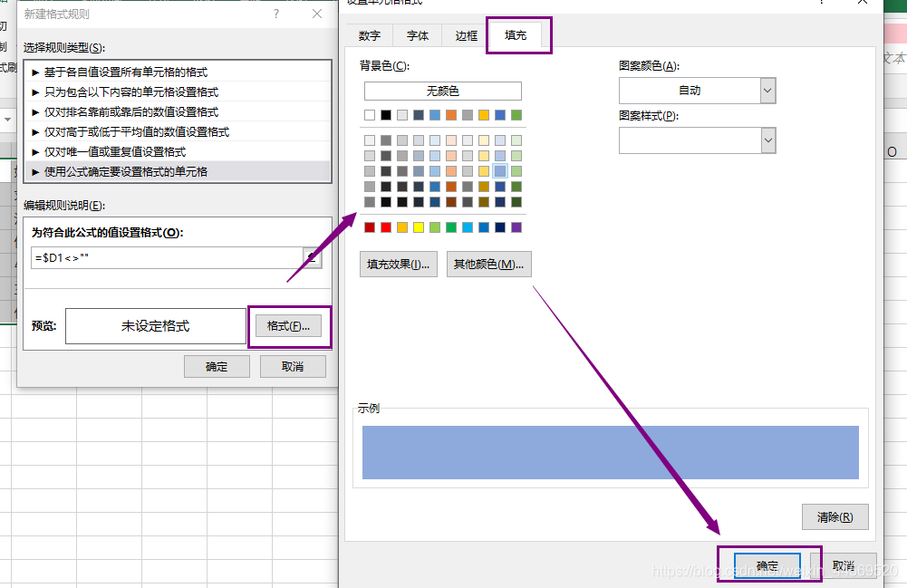Select rule type 只为包含以下内容的单元格设置格式
907x588 pixels.
(178, 92)
